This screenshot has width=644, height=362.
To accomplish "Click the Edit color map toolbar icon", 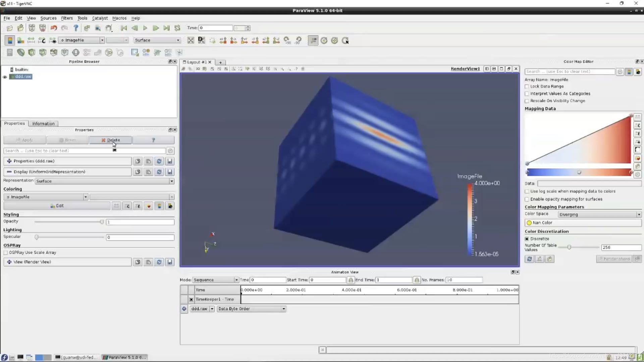I will (x=20, y=41).
